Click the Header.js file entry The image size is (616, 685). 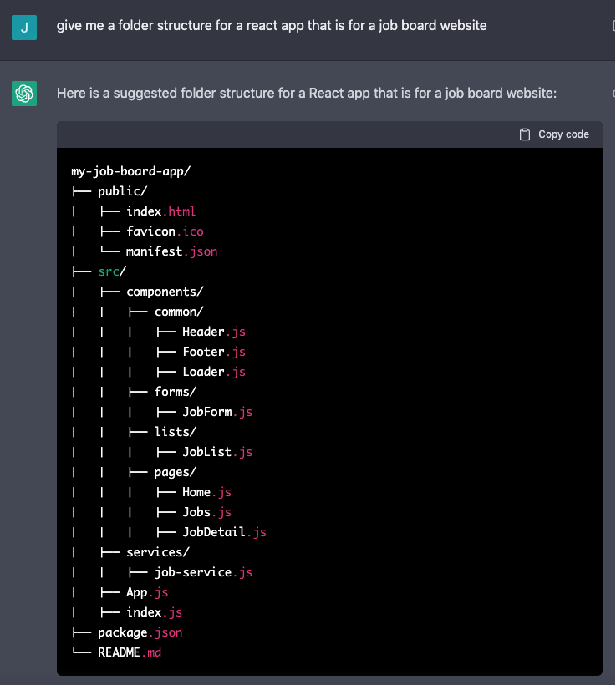click(x=213, y=332)
